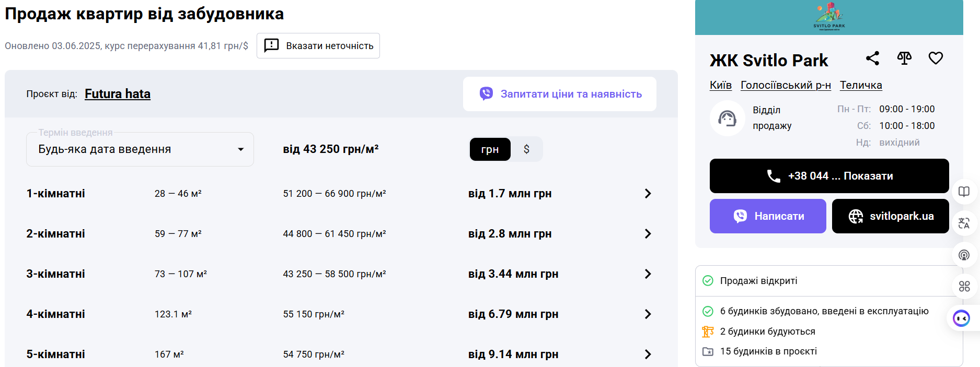Click the share icon next to ЖК Svitlo Park
The height and width of the screenshot is (367, 980).
pyautogui.click(x=872, y=58)
